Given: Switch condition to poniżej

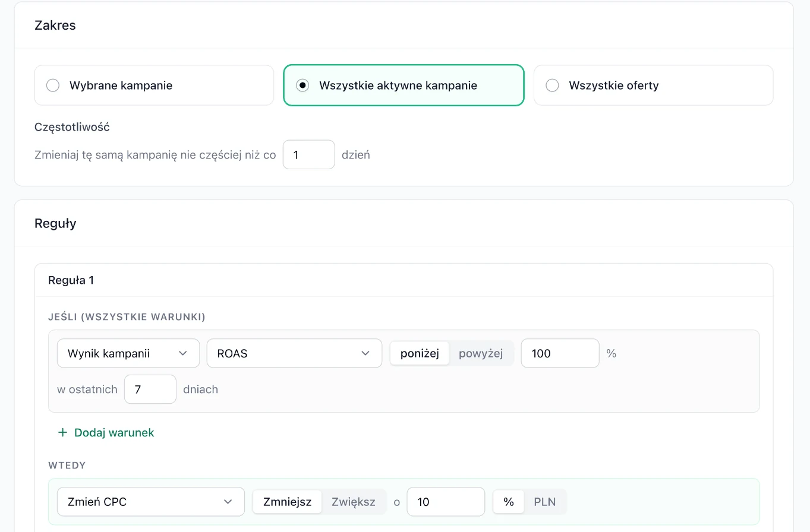Looking at the screenshot, I should pos(420,353).
